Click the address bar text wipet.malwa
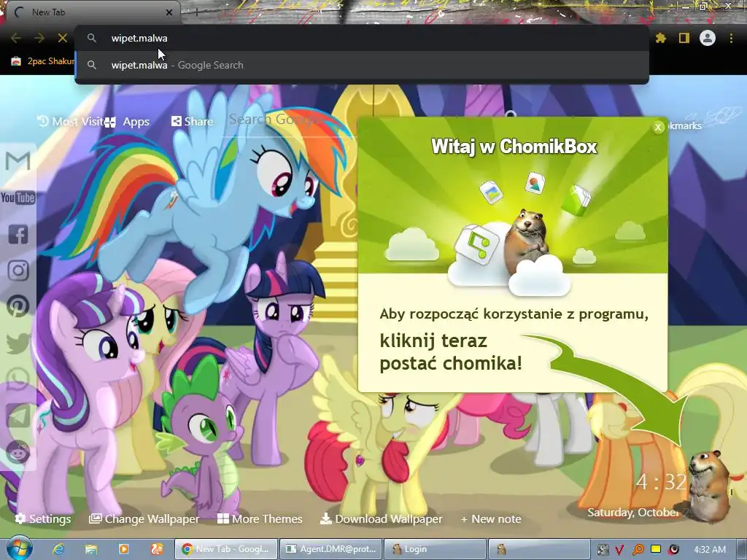 pos(139,38)
